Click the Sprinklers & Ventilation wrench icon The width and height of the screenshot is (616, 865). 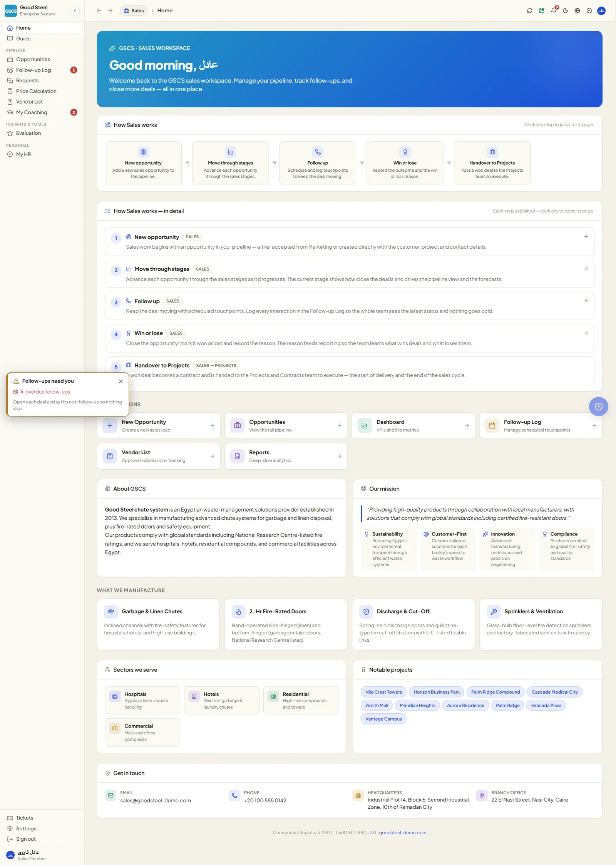(494, 611)
